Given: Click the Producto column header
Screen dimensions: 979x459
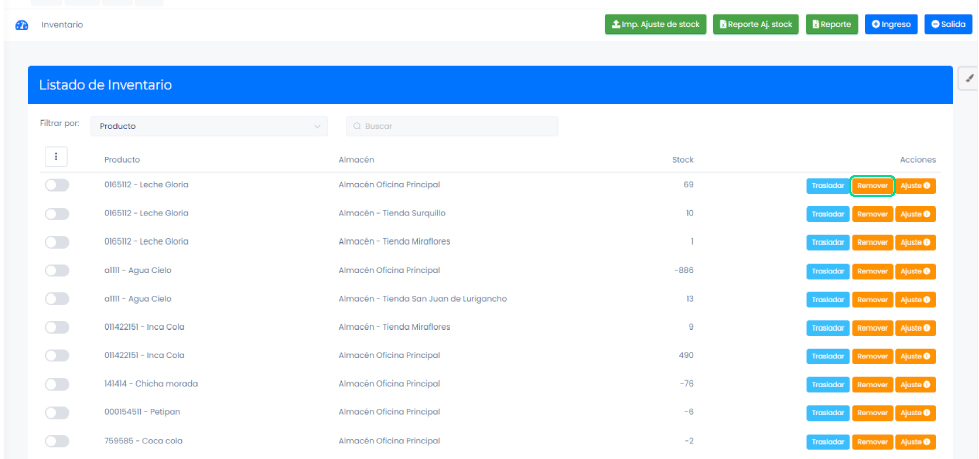Looking at the screenshot, I should [122, 160].
